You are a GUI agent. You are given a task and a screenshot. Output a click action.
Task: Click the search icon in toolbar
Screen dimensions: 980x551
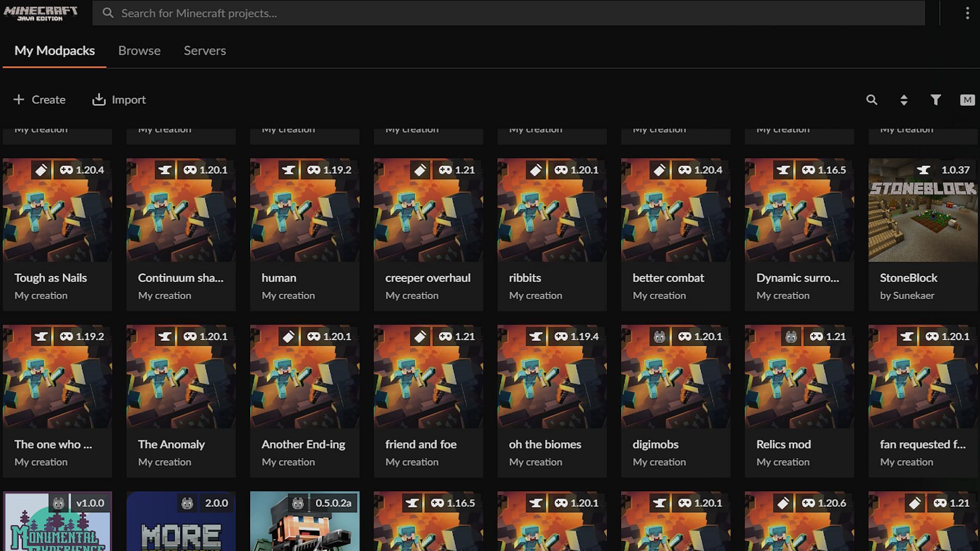[872, 99]
